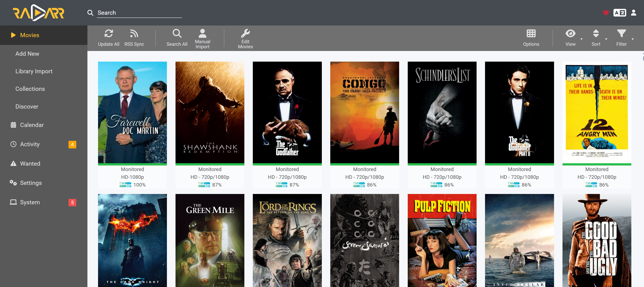Open the Wanted sidebar section

[x=30, y=163]
